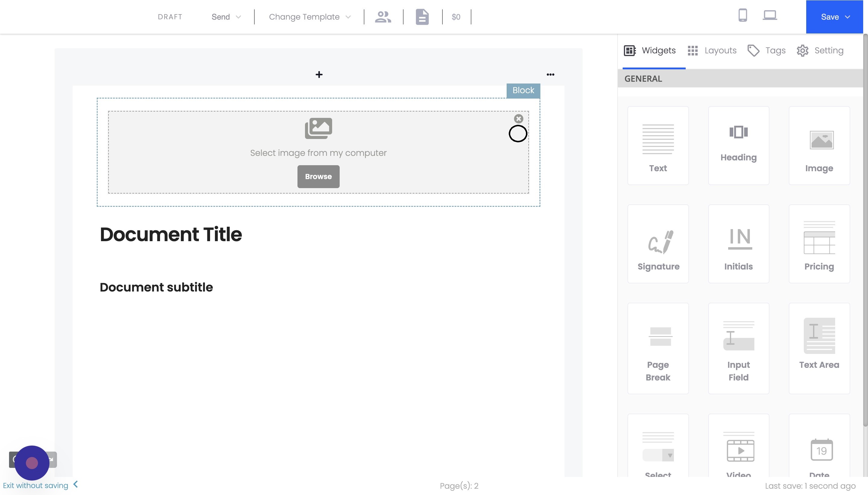This screenshot has height=495, width=868.
Task: Open the Tags tab
Action: click(x=767, y=51)
